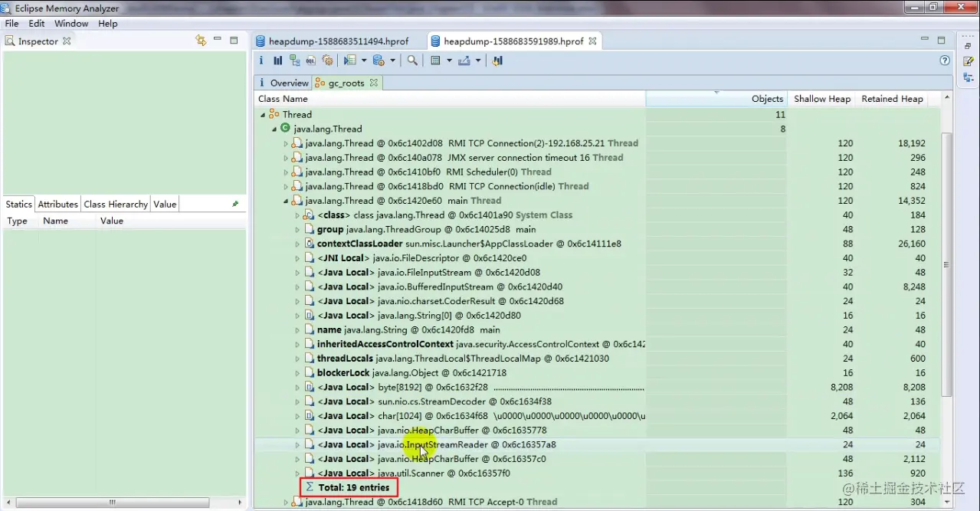
Task: Collapse the top-level Thread node
Action: tap(263, 114)
